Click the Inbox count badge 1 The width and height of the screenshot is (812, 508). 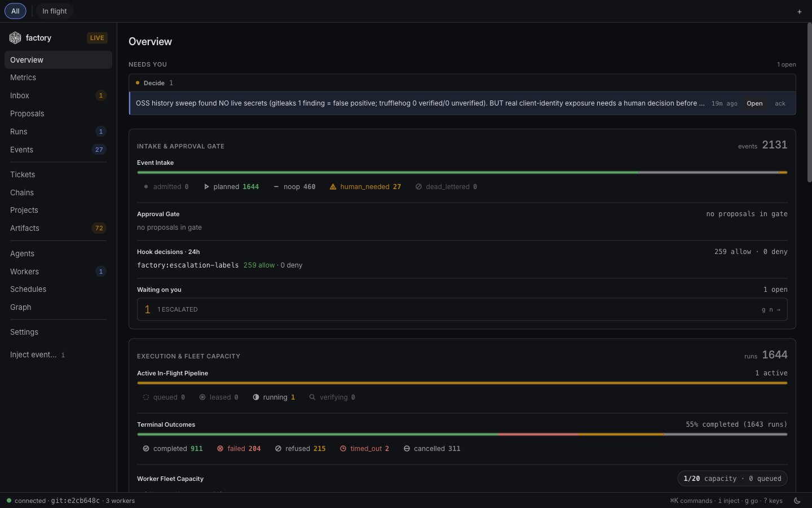point(101,95)
